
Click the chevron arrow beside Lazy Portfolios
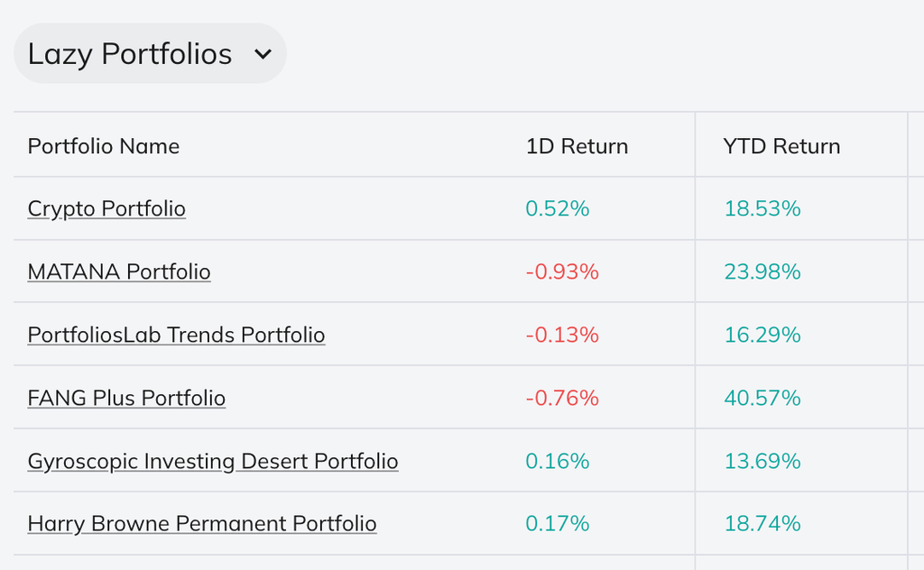coord(263,54)
